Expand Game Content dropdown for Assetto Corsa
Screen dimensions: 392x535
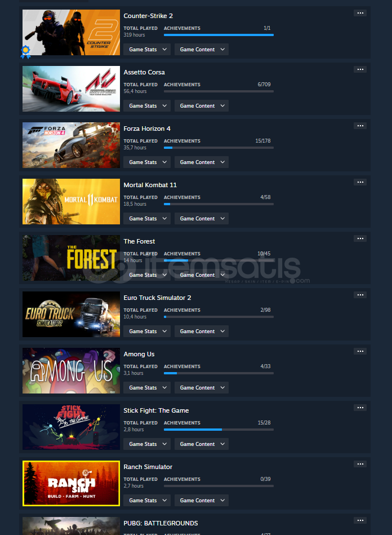coord(202,106)
